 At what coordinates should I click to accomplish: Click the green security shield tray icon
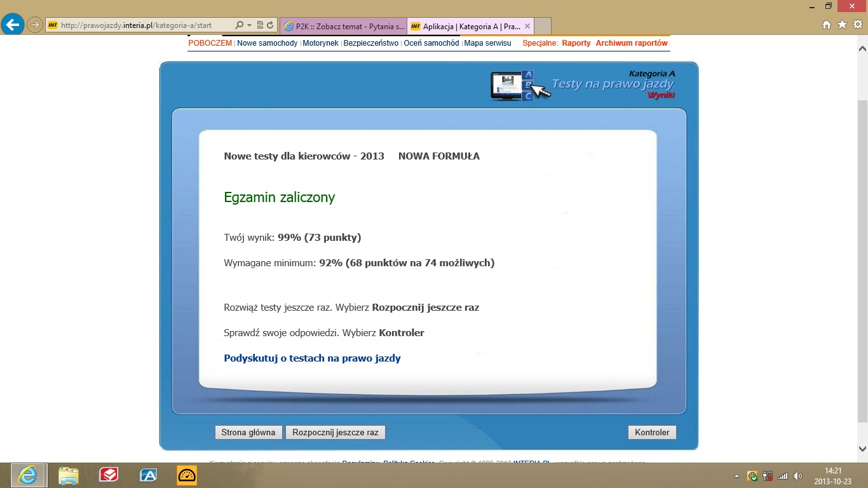752,475
